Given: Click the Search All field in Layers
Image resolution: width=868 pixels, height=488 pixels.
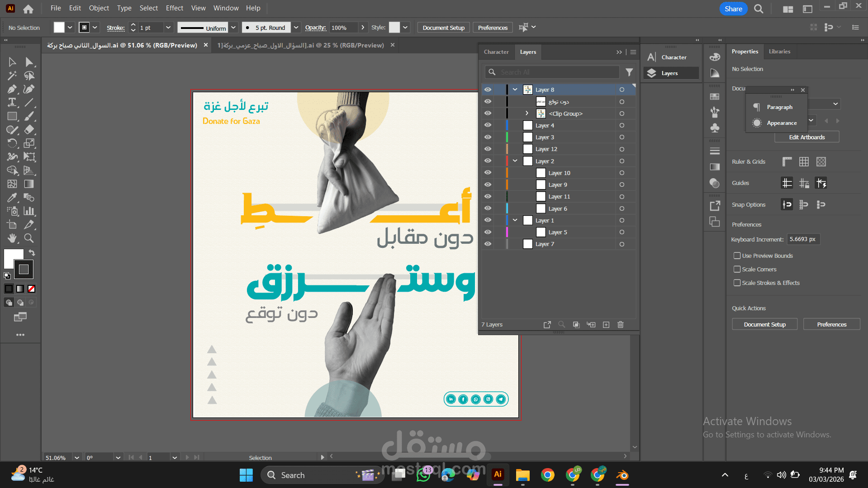Looking at the screenshot, I should pos(553,72).
